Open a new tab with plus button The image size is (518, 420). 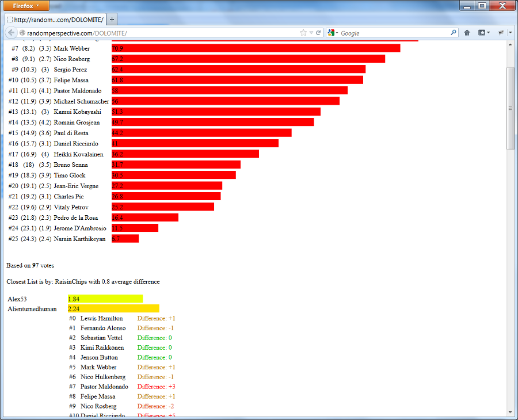112,20
